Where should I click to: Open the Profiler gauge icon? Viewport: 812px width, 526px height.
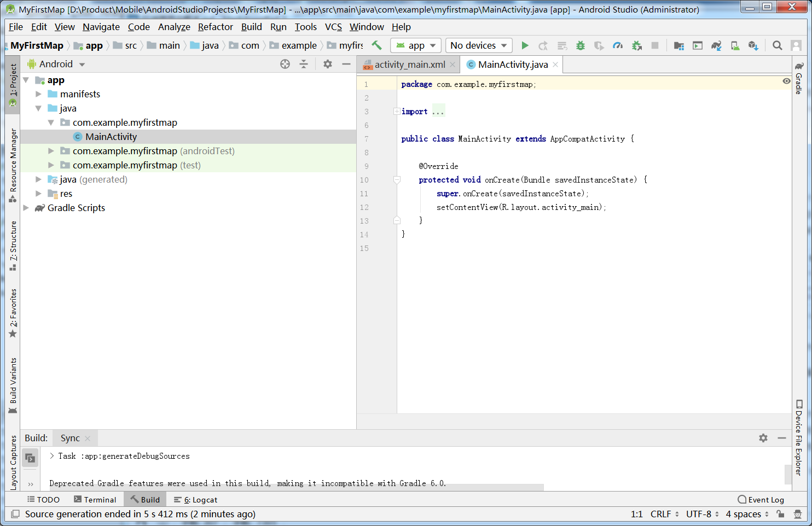coord(618,45)
